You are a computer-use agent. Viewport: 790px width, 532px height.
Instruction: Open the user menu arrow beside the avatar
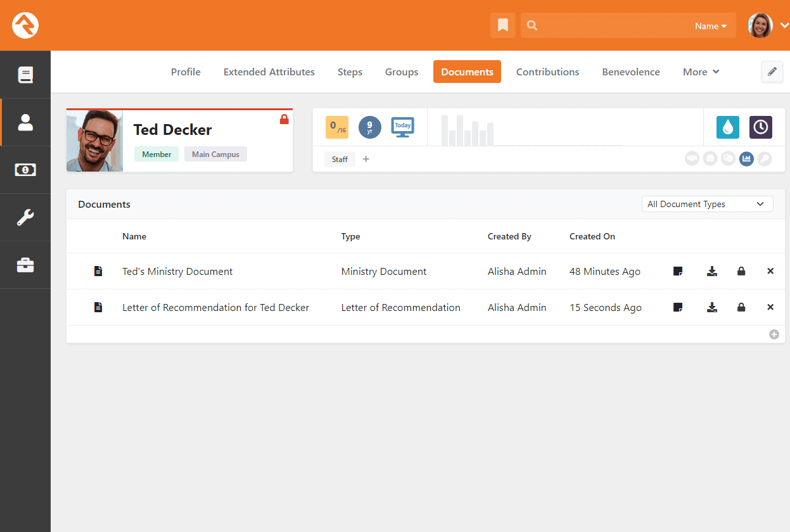pyautogui.click(x=784, y=25)
